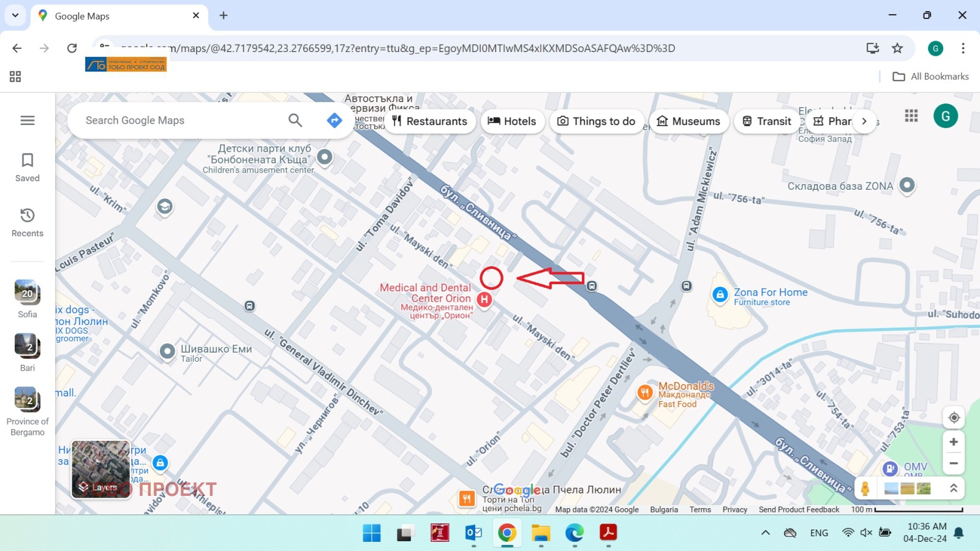Open the Google apps grid
This screenshot has width=980, height=551.
click(911, 116)
